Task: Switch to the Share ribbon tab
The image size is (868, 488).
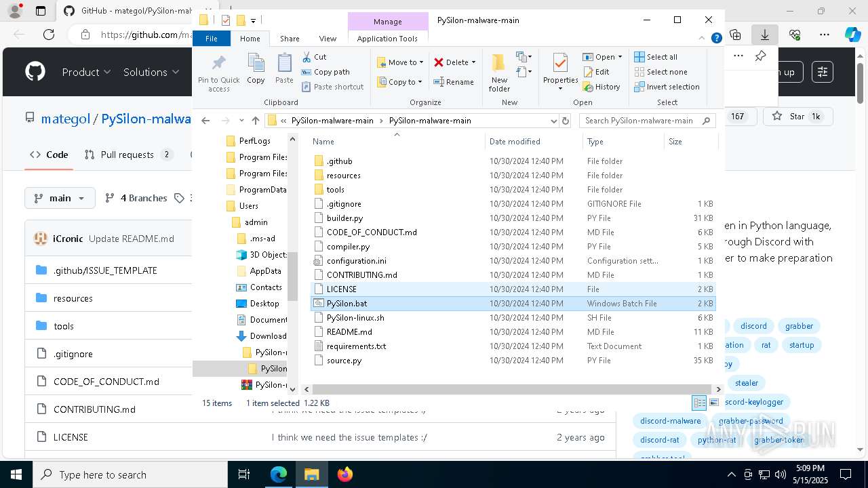Action: click(290, 39)
